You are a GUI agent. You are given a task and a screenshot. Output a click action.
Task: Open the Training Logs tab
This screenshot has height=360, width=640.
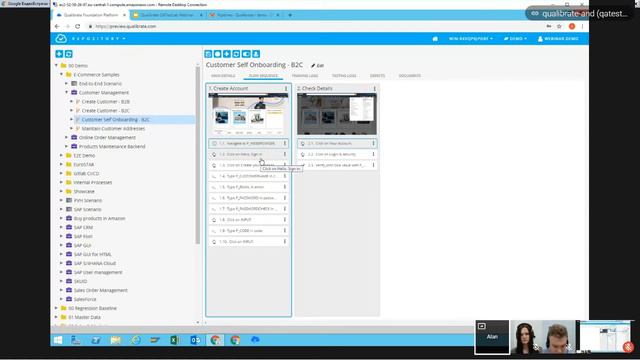tap(305, 76)
